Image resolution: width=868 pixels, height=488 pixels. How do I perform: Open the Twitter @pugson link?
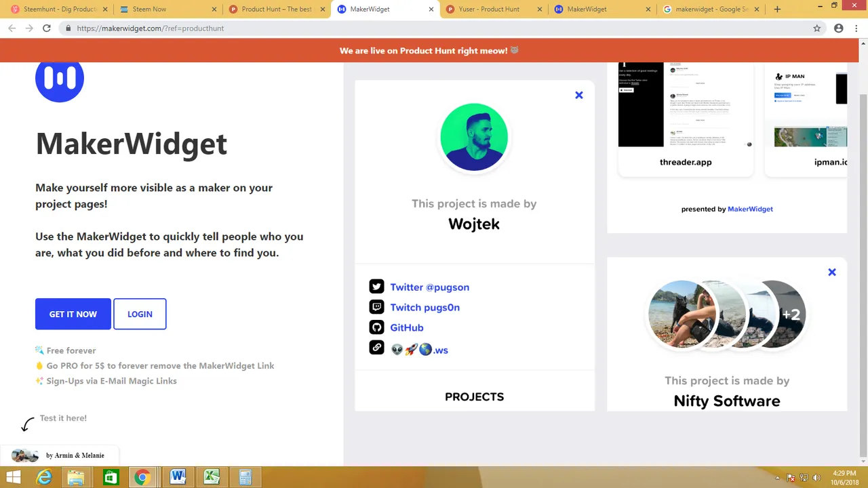click(x=429, y=287)
